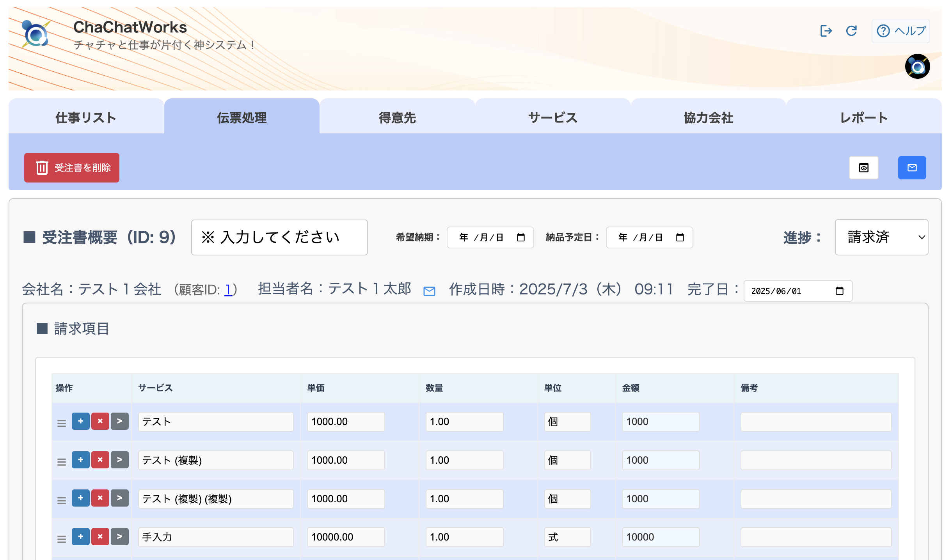Switch to the 伝票処理 tab

pos(242,116)
